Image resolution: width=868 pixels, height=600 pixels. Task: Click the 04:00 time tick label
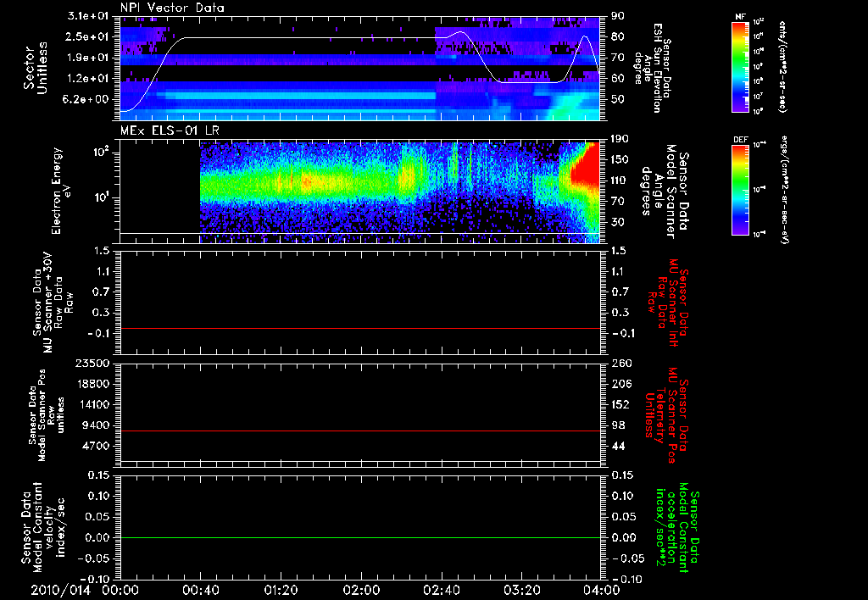coord(601,590)
